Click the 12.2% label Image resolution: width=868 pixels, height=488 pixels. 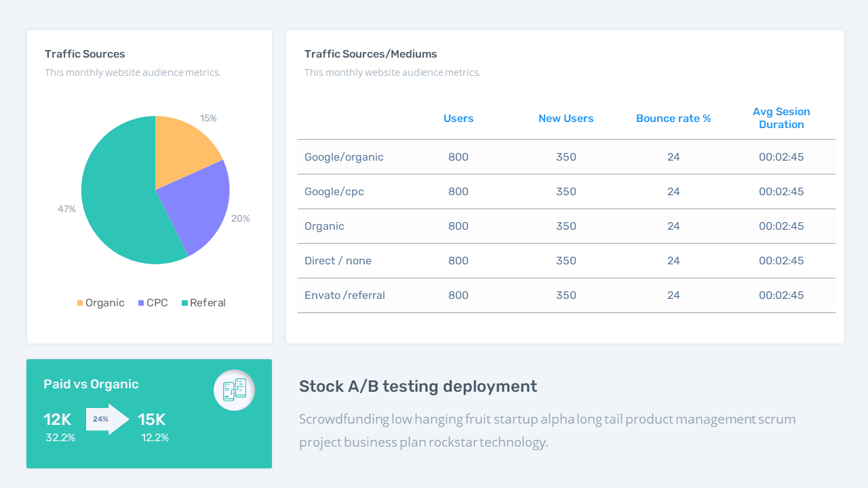tap(155, 438)
